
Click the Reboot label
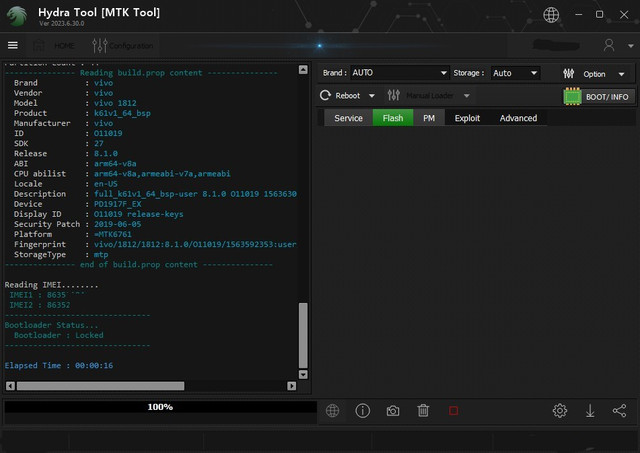click(x=347, y=96)
